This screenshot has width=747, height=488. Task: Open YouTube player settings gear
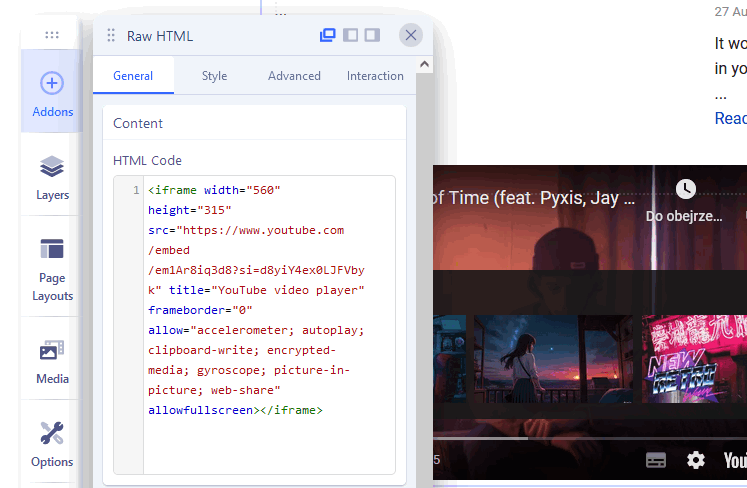point(696,460)
